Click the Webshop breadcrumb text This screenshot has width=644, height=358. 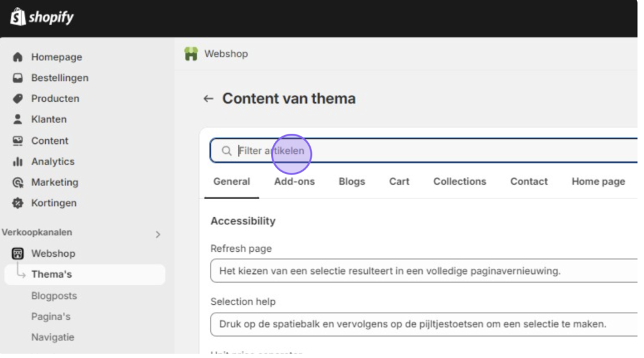226,54
